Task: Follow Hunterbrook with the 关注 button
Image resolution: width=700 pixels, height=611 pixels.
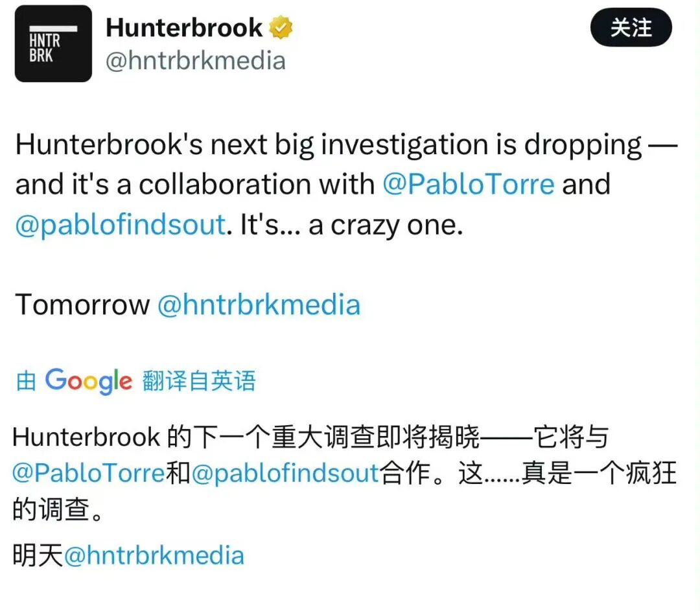Action: (x=631, y=28)
